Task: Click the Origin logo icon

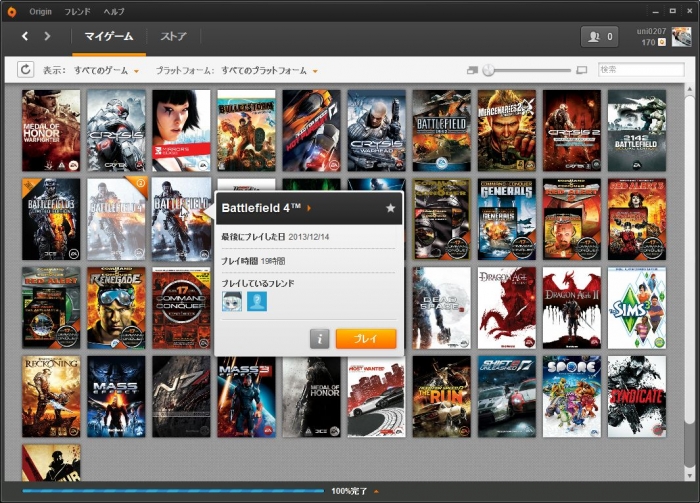Action: click(x=12, y=12)
